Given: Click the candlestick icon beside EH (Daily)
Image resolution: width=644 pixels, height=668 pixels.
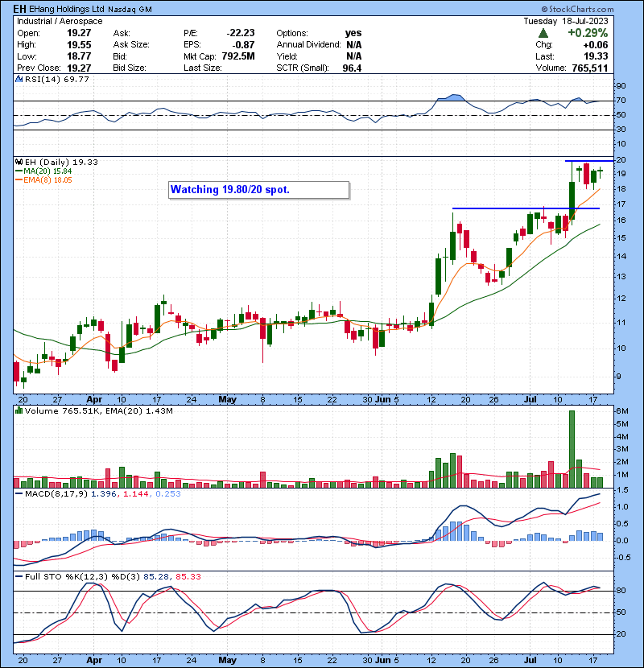Looking at the screenshot, I should click(19, 162).
